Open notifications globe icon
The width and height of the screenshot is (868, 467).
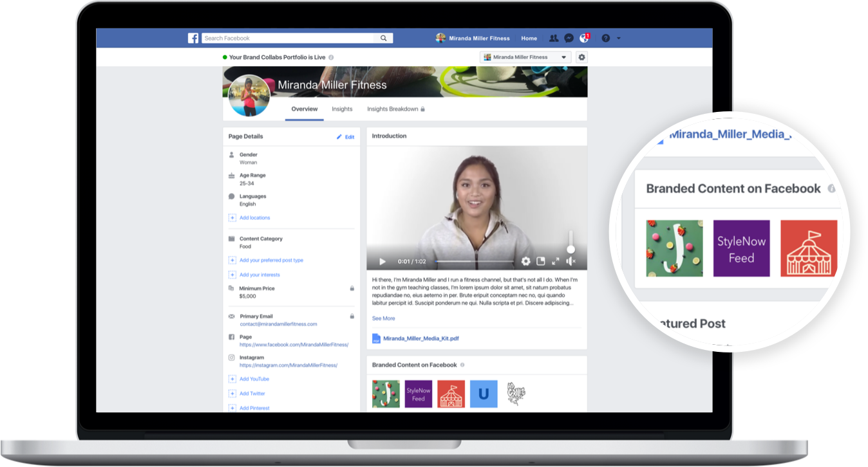(584, 38)
